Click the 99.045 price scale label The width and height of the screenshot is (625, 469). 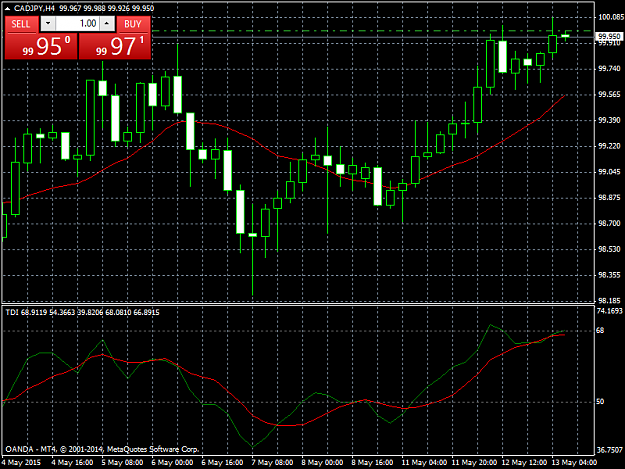[609, 172]
